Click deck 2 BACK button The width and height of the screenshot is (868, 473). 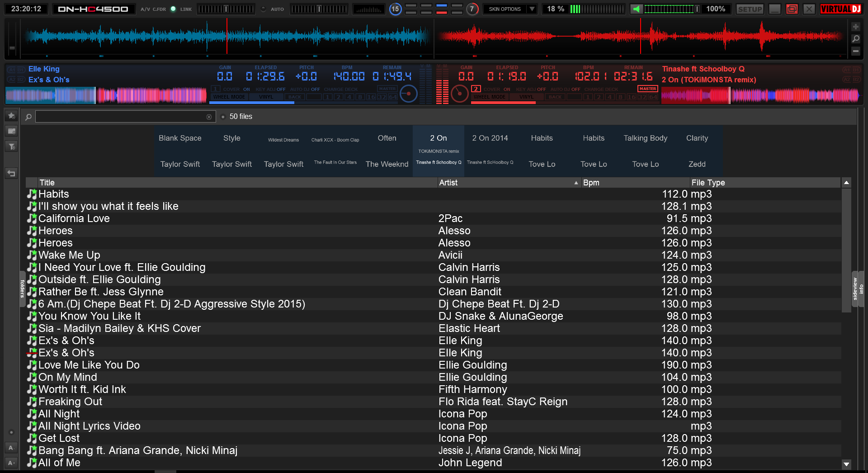tap(555, 97)
